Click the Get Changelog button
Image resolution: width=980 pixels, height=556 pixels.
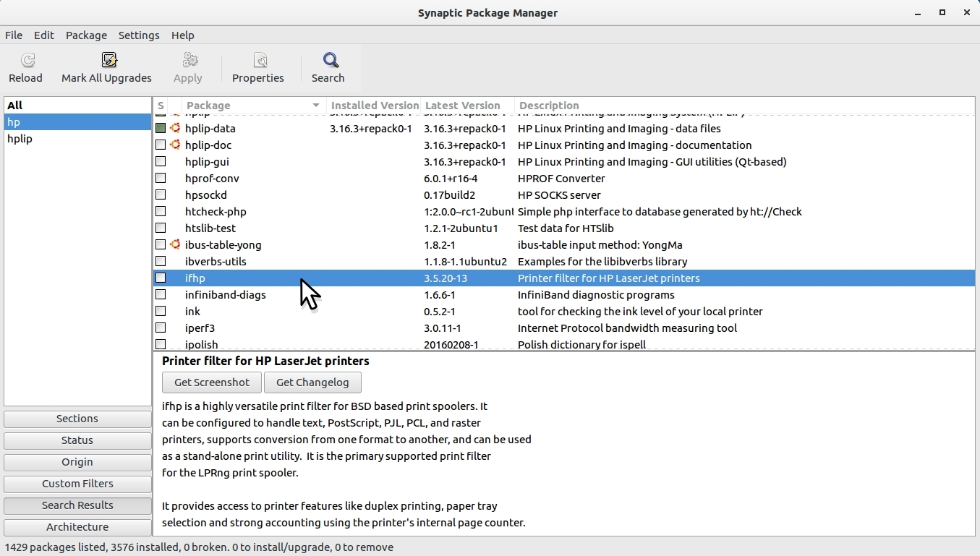[312, 382]
